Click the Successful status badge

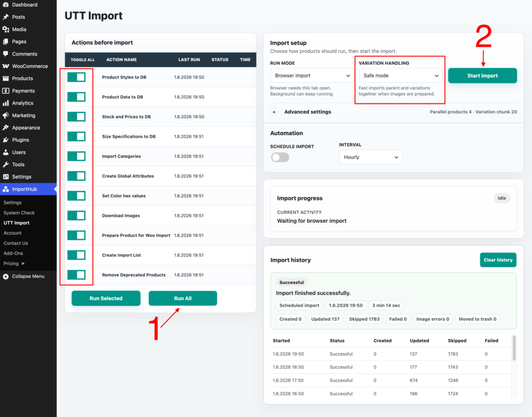click(291, 282)
